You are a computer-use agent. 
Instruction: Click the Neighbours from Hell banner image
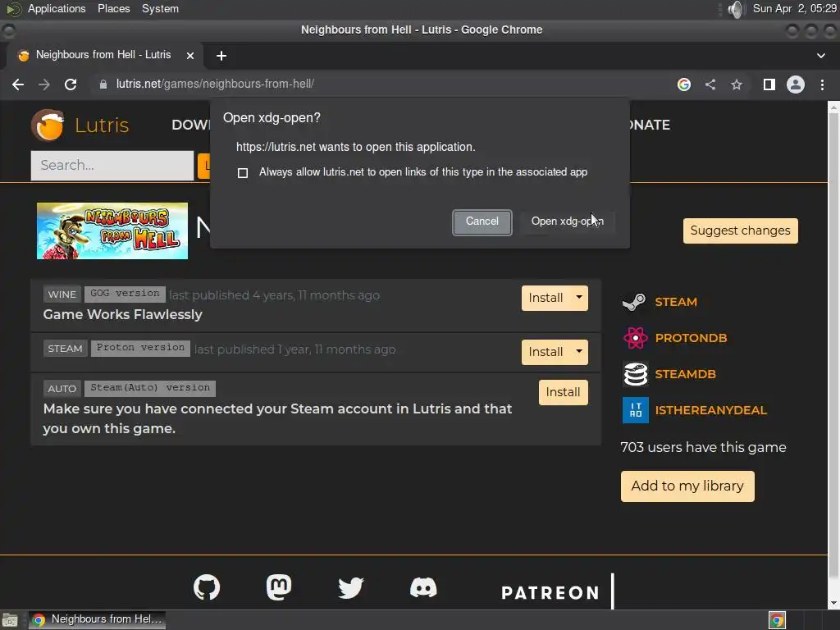(112, 231)
